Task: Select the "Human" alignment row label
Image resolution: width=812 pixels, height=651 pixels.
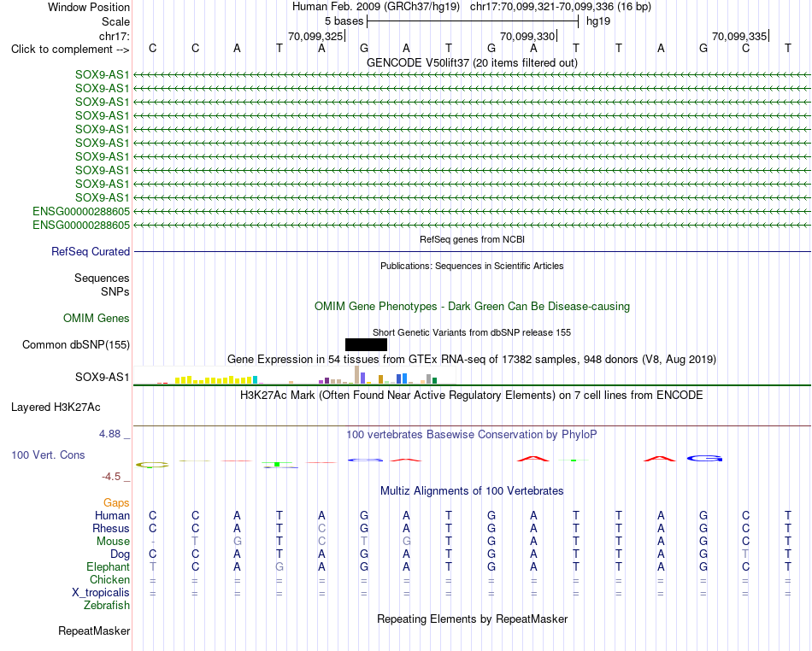Action: pos(112,515)
